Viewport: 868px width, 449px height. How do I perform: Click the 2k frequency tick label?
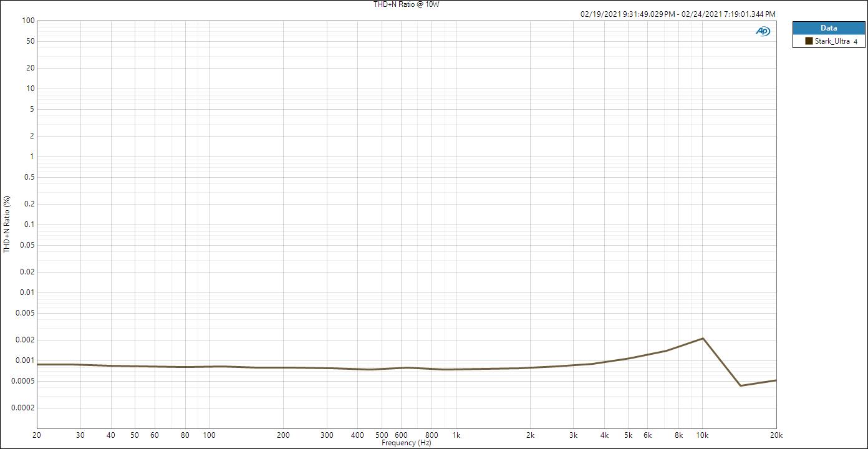(530, 435)
